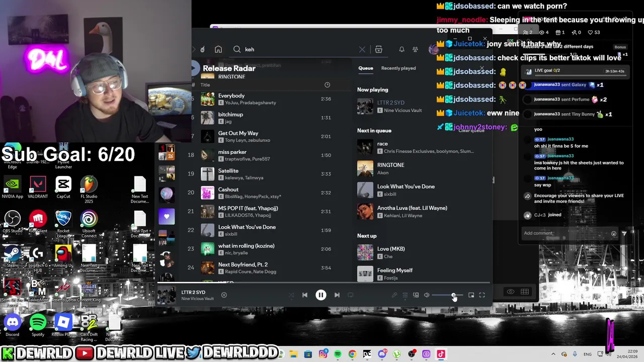Open the Browse icon next to search

[378, 49]
